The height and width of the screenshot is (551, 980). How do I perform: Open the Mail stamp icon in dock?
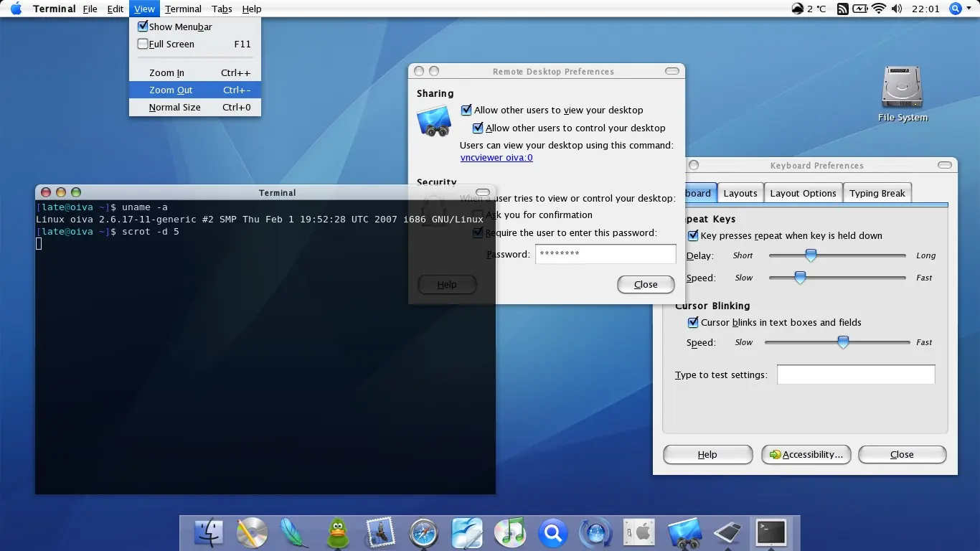point(380,533)
